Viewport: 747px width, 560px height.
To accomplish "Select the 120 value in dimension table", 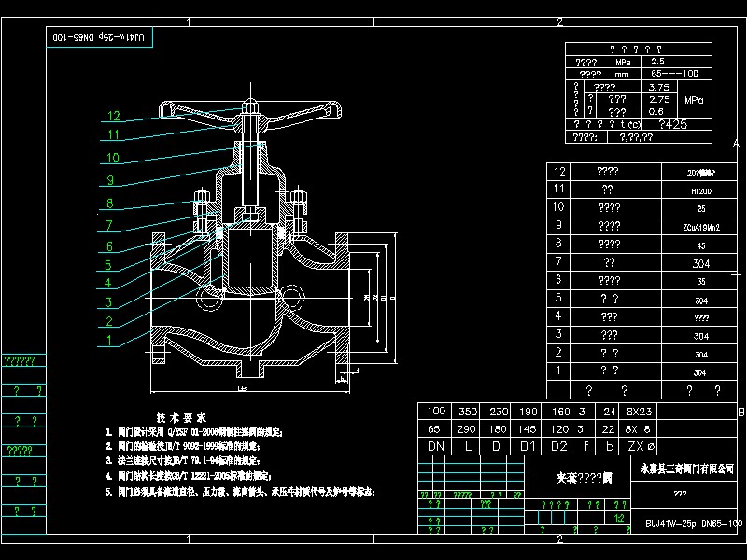I will tap(559, 429).
